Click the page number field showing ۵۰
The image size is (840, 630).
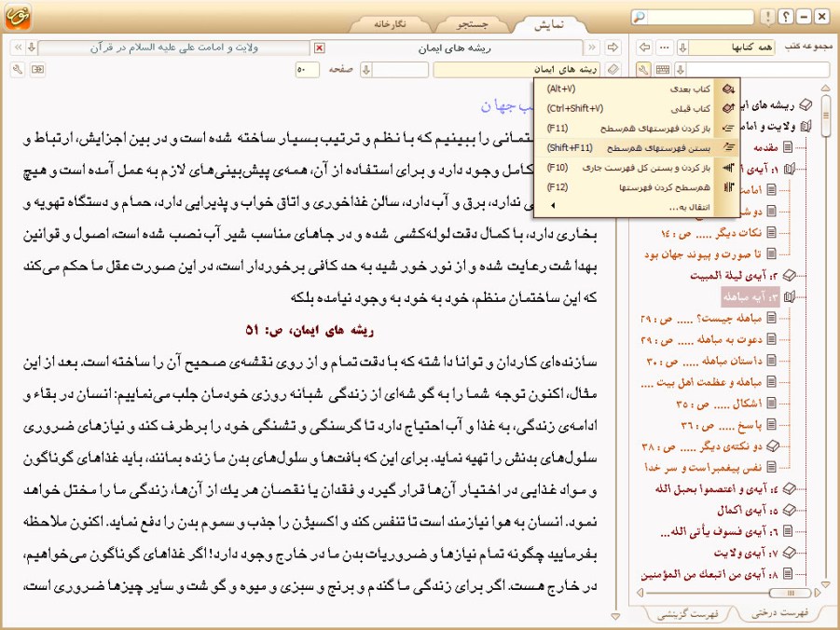pos(308,70)
